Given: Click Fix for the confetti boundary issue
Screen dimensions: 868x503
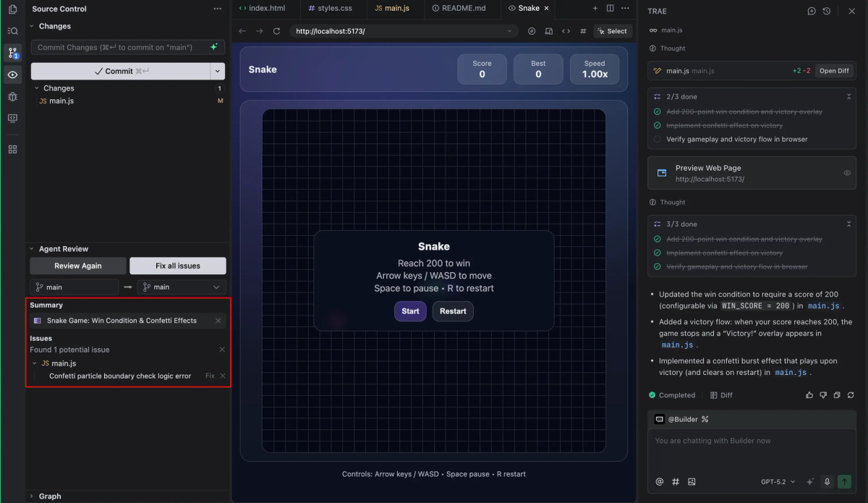Looking at the screenshot, I should click(x=210, y=376).
